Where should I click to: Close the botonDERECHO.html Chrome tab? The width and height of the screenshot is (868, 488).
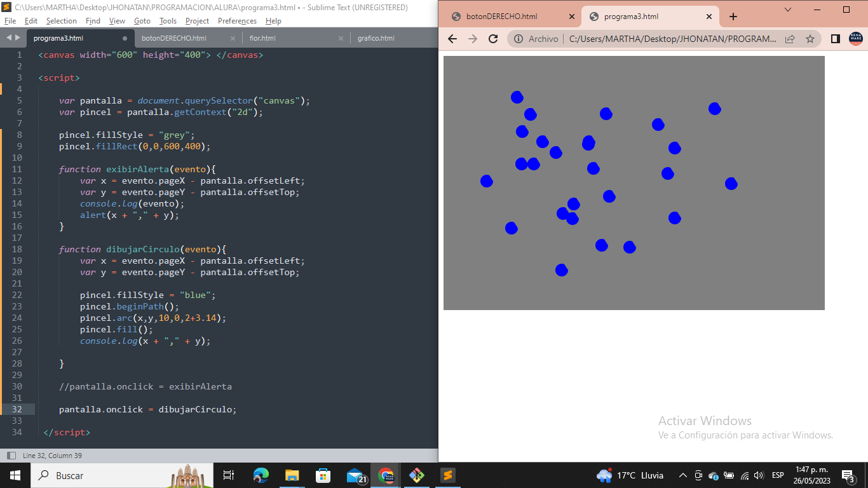(572, 17)
